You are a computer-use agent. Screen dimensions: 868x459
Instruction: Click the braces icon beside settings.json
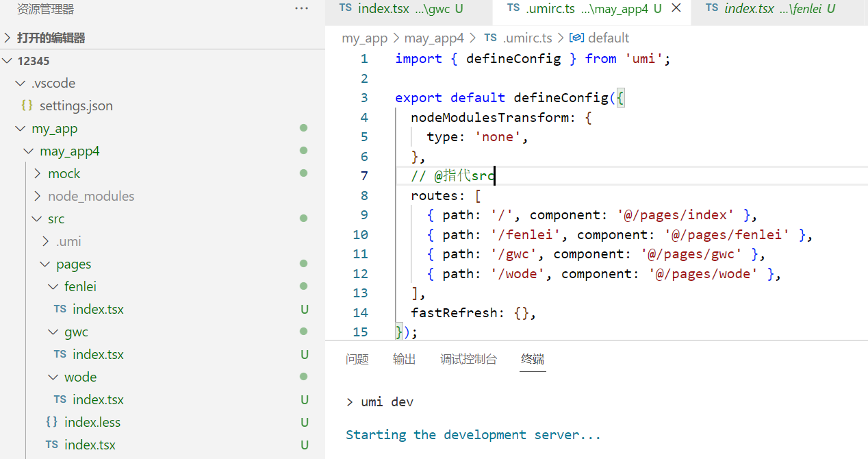pyautogui.click(x=27, y=106)
